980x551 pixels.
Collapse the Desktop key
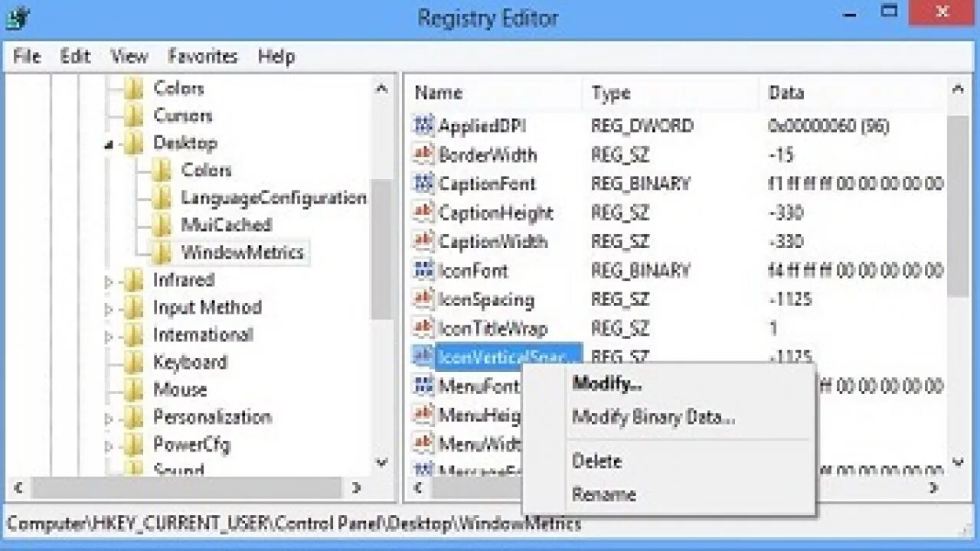point(109,145)
